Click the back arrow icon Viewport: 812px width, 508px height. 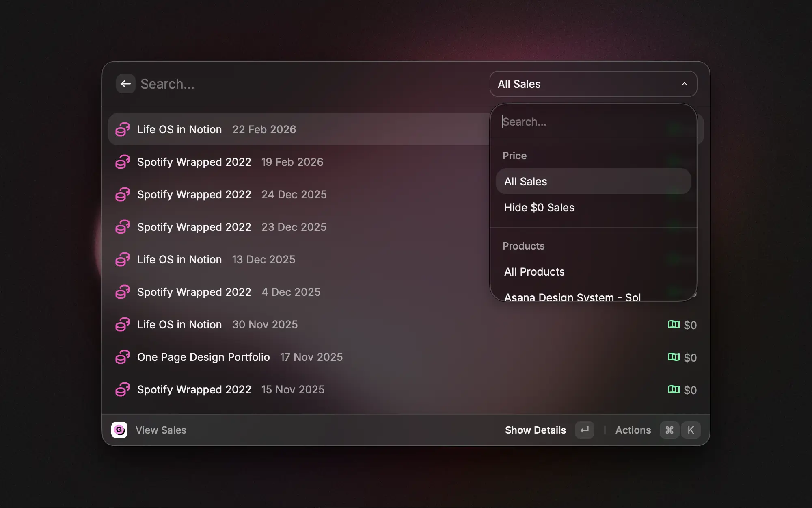[x=126, y=84]
